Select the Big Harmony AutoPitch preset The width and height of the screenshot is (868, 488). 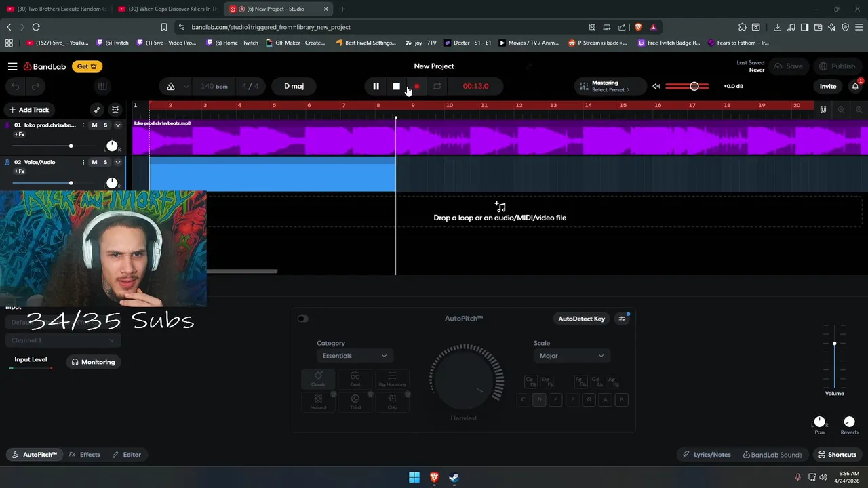(392, 379)
